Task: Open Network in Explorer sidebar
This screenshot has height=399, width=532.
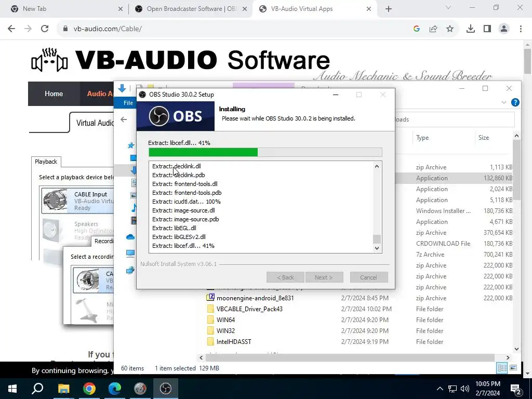Action: pos(130,270)
